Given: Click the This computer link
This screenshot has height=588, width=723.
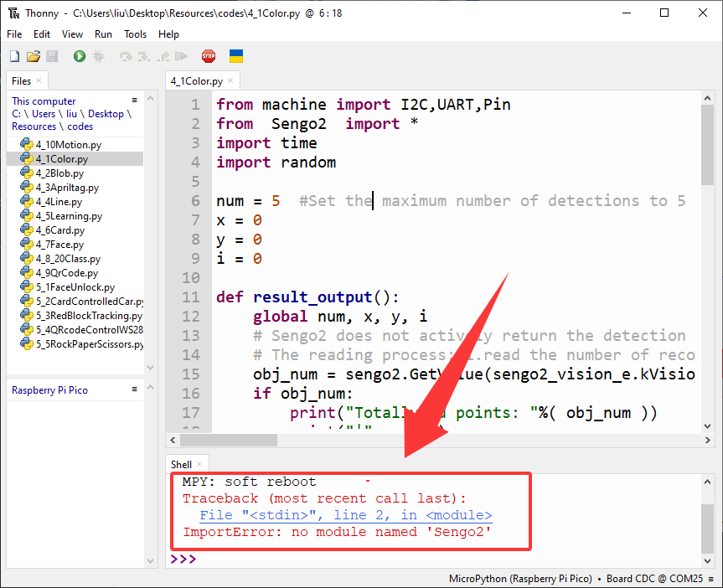Looking at the screenshot, I should pyautogui.click(x=44, y=101).
